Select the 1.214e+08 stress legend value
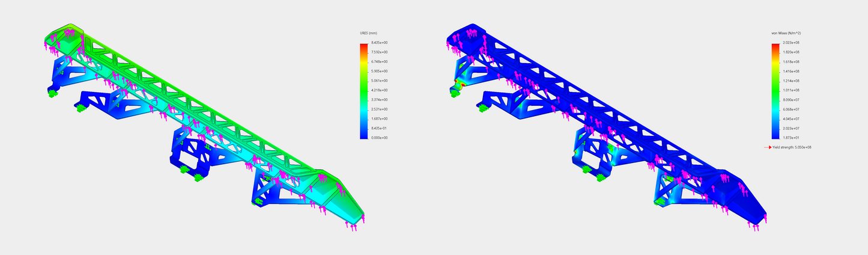 point(791,81)
